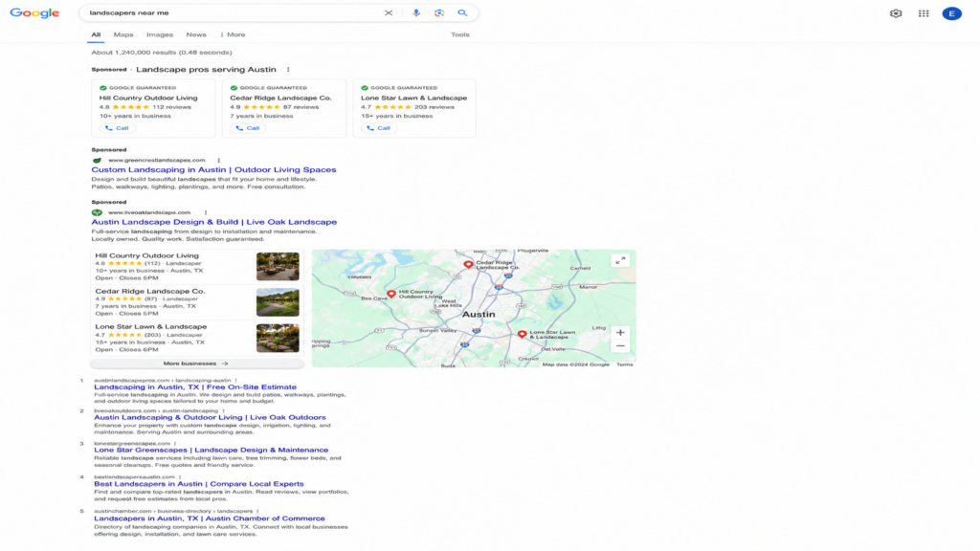
Task: Open Best Landscapers in Austin result
Action: 199,483
